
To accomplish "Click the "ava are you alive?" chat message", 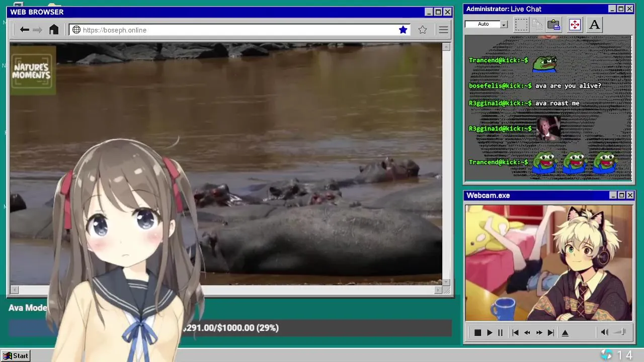I will [568, 85].
